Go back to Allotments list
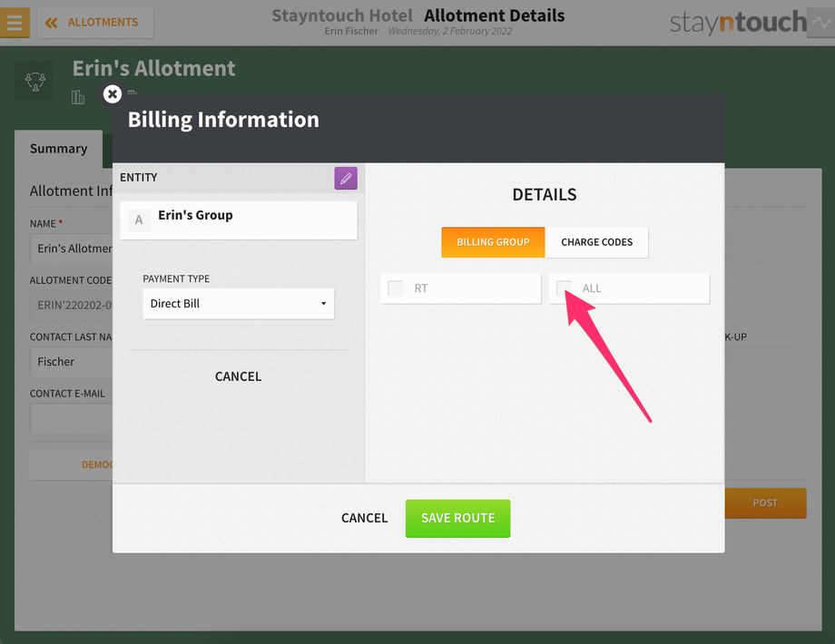This screenshot has width=835, height=644. coord(96,23)
